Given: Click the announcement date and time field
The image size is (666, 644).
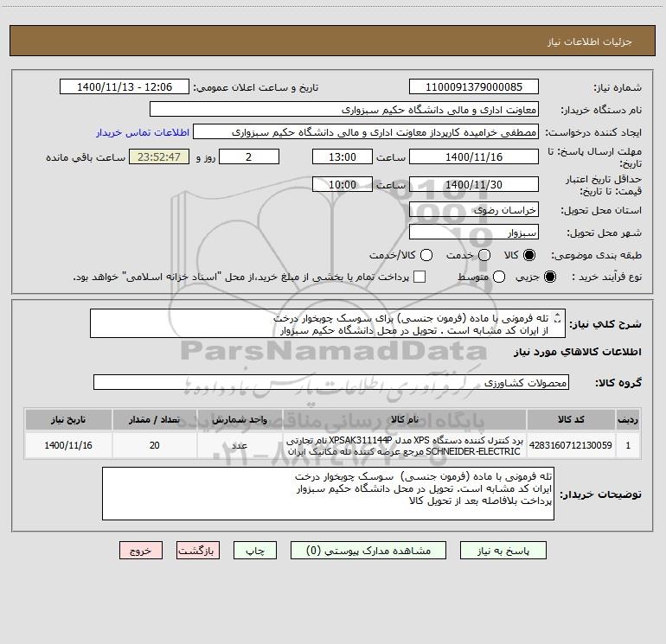Looking at the screenshot, I should [x=125, y=87].
